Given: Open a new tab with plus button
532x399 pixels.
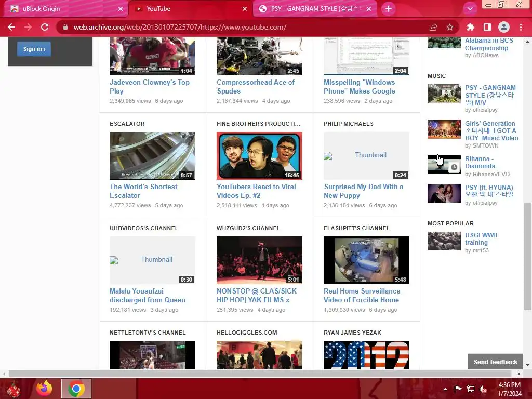Looking at the screenshot, I should (389, 9).
